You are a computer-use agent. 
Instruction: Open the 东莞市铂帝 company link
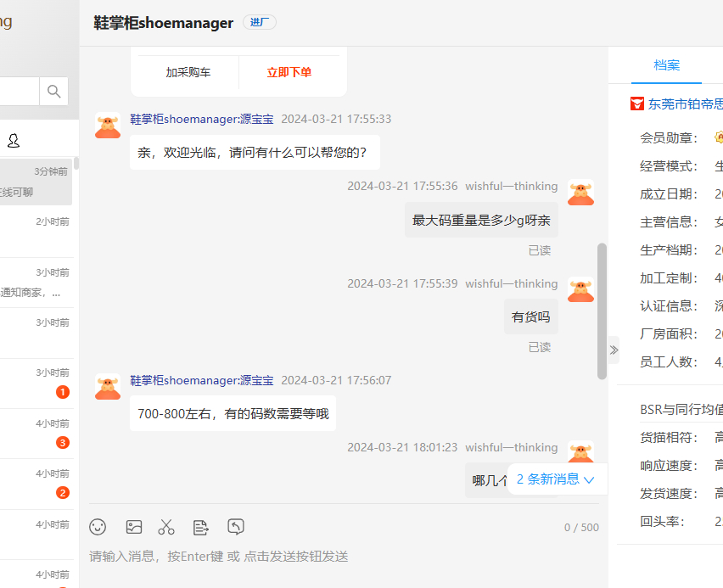click(686, 104)
